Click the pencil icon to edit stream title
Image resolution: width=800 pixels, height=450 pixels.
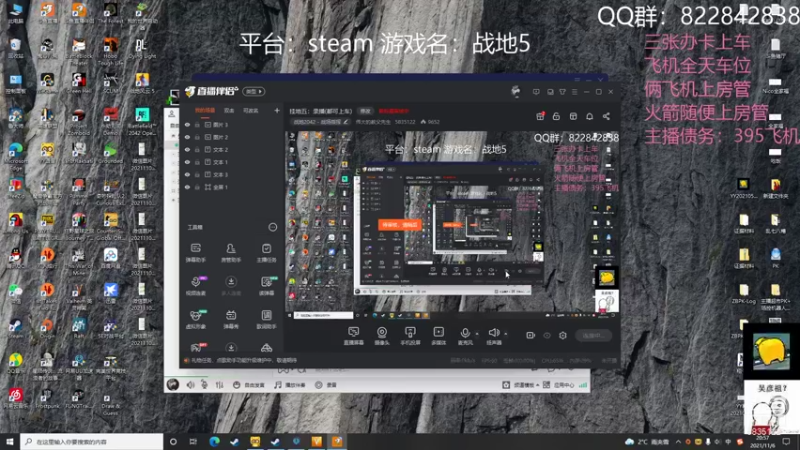pos(346,122)
